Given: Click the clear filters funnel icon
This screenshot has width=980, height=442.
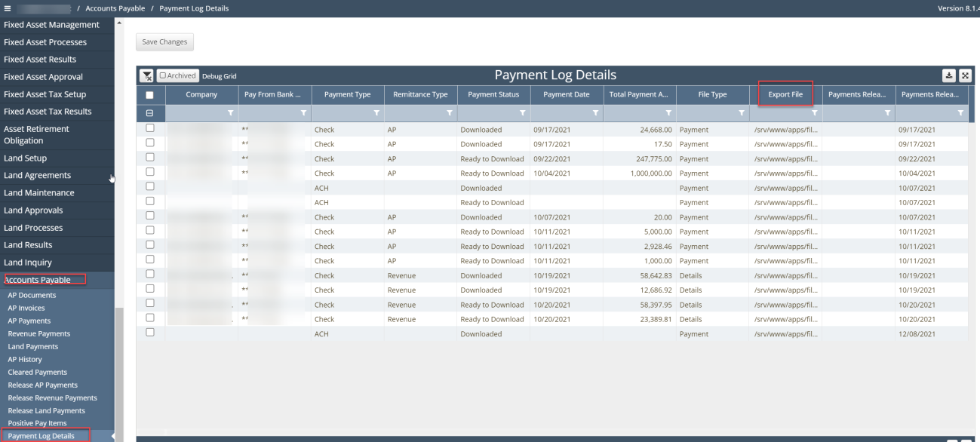Looking at the screenshot, I should coord(146,75).
